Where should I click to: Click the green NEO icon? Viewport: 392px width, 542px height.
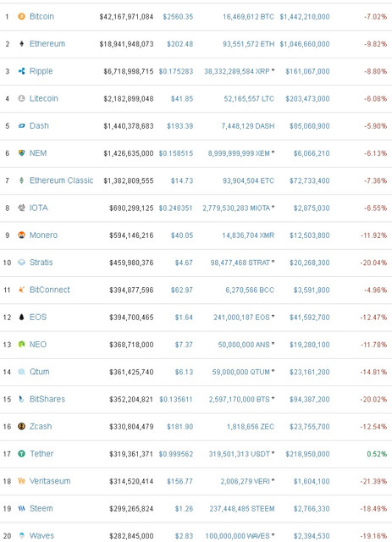pyautogui.click(x=21, y=345)
